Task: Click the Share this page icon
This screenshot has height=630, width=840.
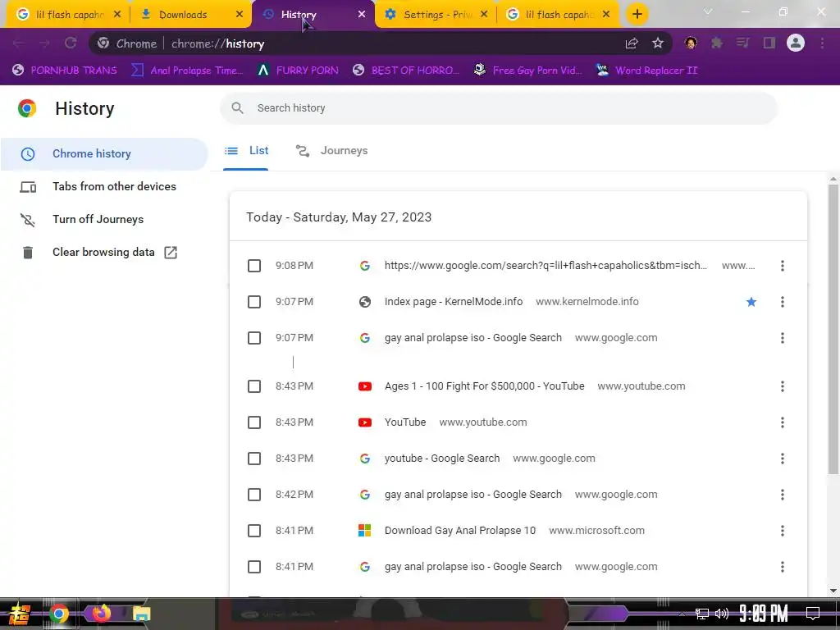Action: coord(632,43)
